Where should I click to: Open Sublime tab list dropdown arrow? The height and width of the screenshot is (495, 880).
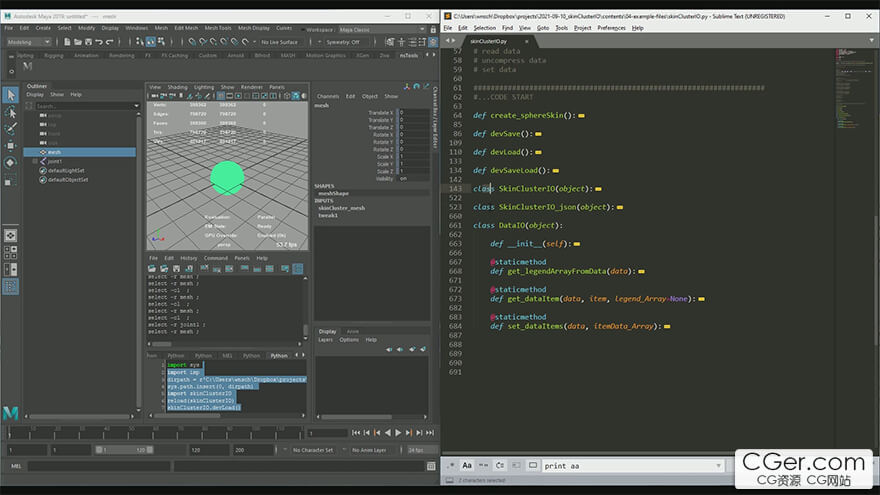(x=872, y=40)
